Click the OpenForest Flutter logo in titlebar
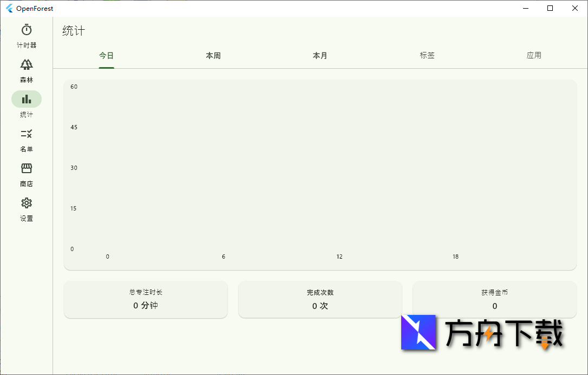Image resolution: width=588 pixels, height=375 pixels. (10, 8)
